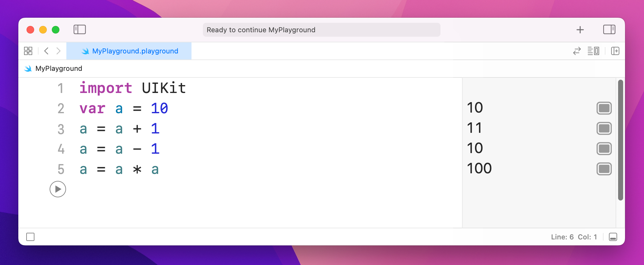
Task: Click the plus Library button
Action: (580, 30)
